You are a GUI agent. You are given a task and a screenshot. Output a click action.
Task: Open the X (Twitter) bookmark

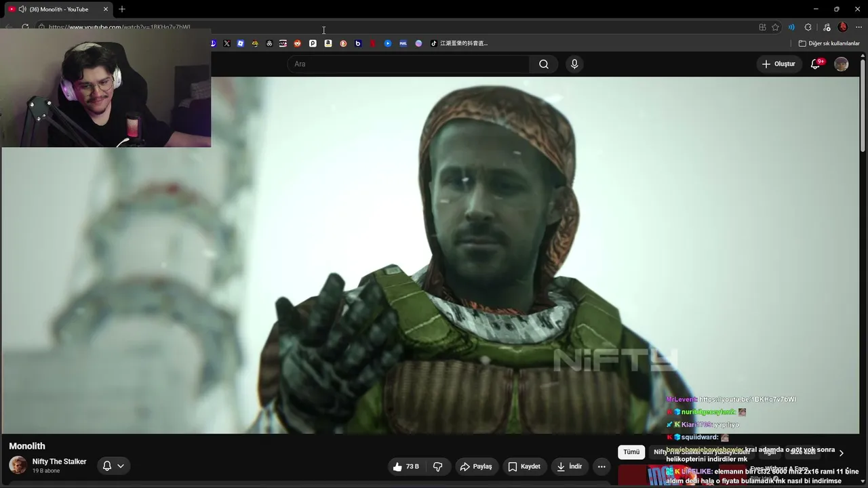click(226, 43)
